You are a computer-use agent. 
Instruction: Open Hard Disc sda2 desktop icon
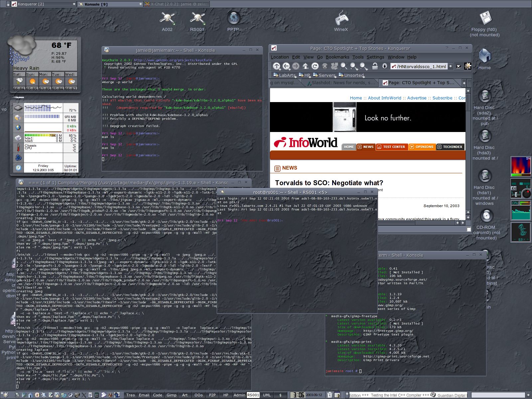coord(485,108)
